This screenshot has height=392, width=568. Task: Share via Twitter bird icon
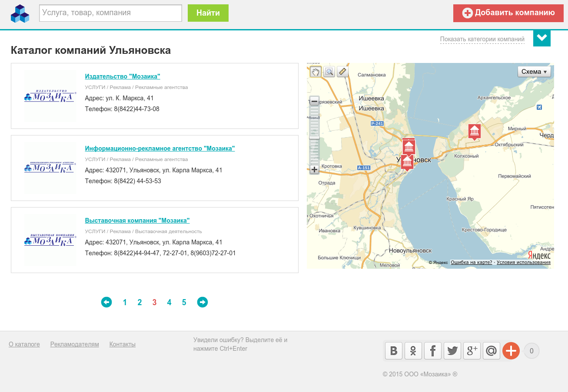[452, 351]
